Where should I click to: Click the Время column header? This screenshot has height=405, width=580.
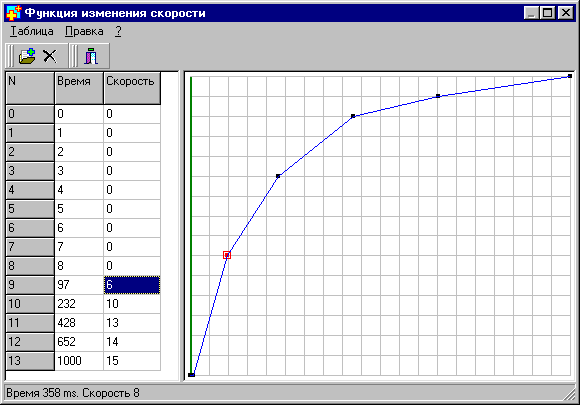point(79,88)
